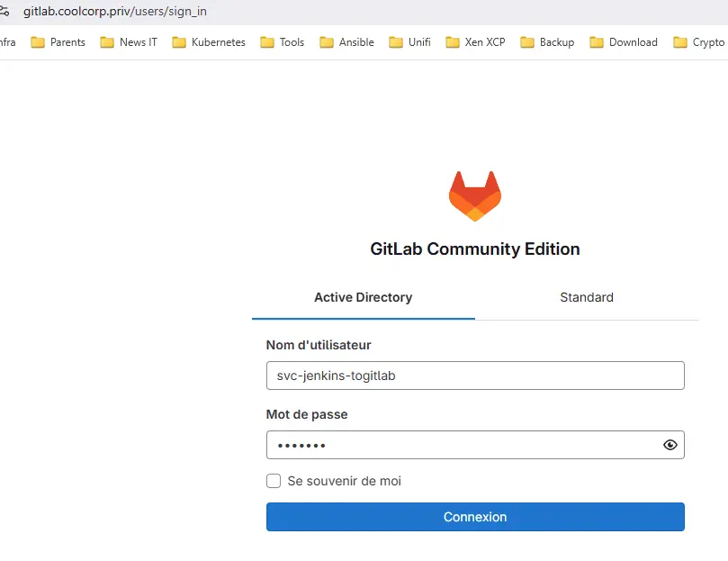Focus the Nom d'utilisateur input field

(x=475, y=376)
